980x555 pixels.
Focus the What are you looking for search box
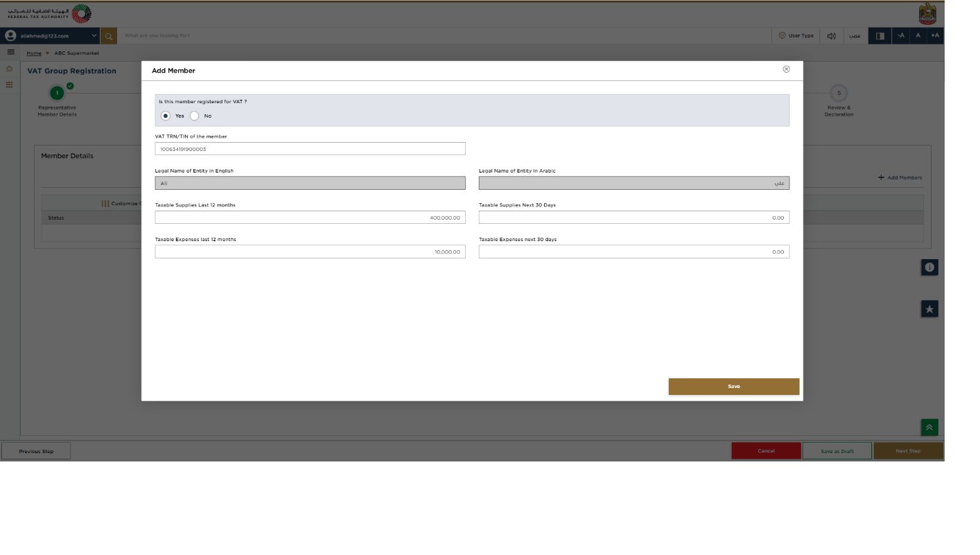(x=444, y=36)
